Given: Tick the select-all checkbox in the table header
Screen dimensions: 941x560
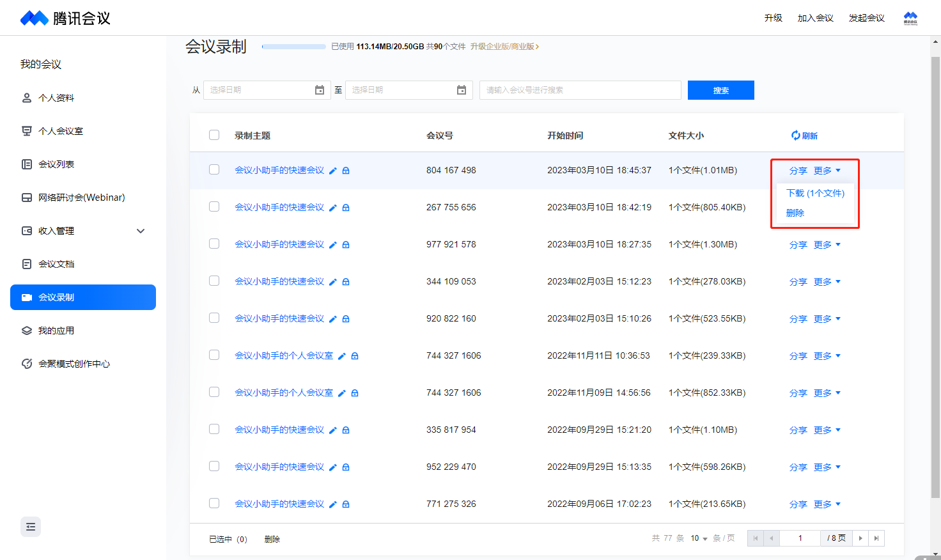Looking at the screenshot, I should (214, 135).
